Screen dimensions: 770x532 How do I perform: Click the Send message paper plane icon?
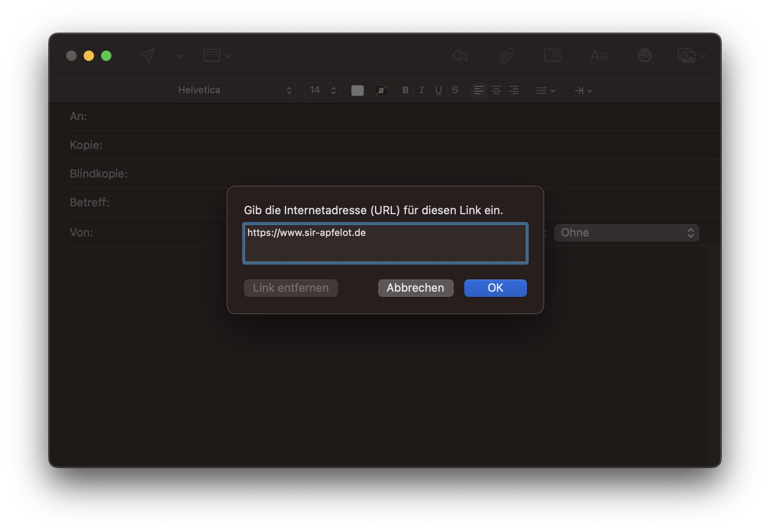point(147,55)
